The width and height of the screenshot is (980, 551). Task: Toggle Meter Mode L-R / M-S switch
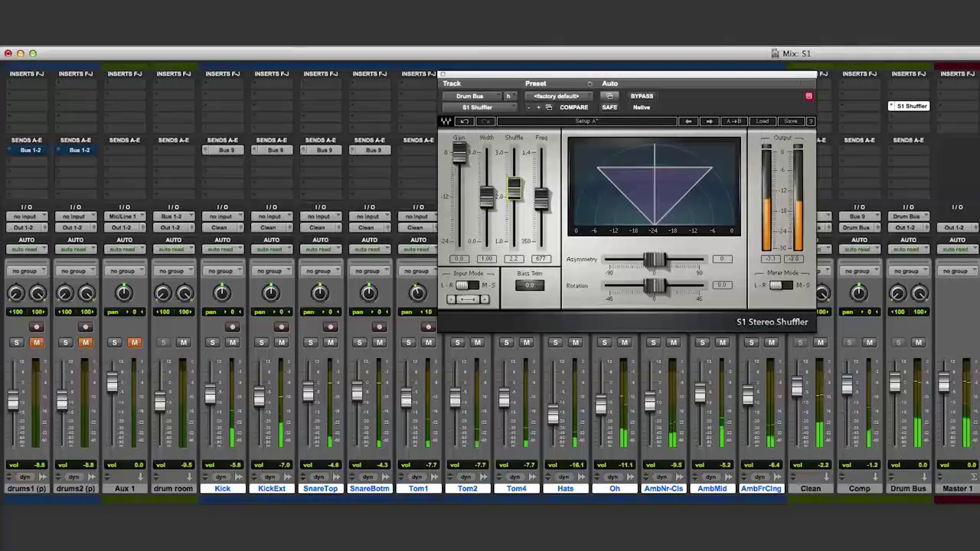coord(780,285)
